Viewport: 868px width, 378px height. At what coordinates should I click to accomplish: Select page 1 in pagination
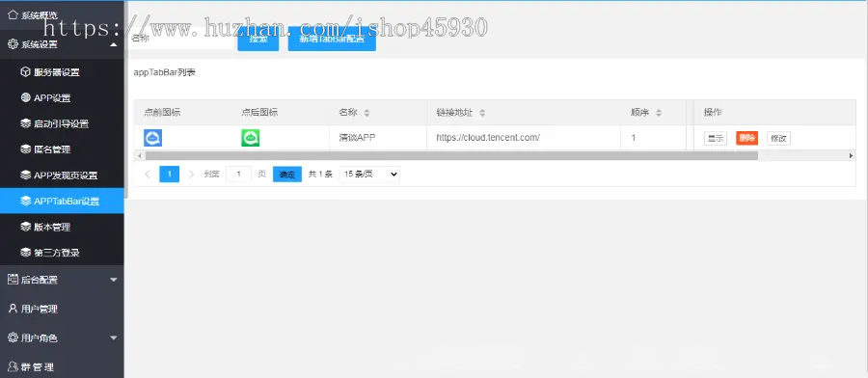coord(170,175)
